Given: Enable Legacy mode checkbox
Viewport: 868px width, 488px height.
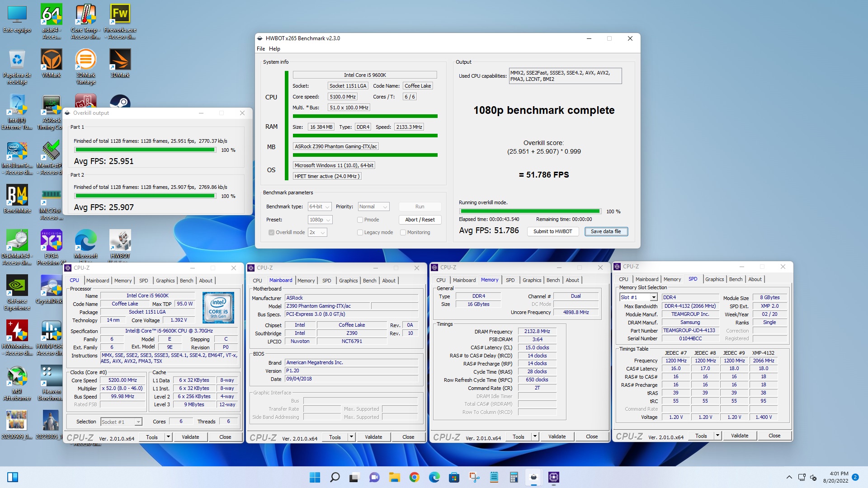Looking at the screenshot, I should pyautogui.click(x=360, y=232).
